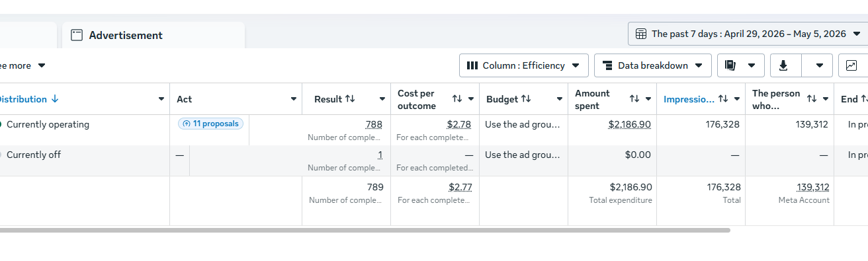The image size is (868, 261).
Task: Click the breakdown icon beside Data breakdown
Action: (607, 65)
